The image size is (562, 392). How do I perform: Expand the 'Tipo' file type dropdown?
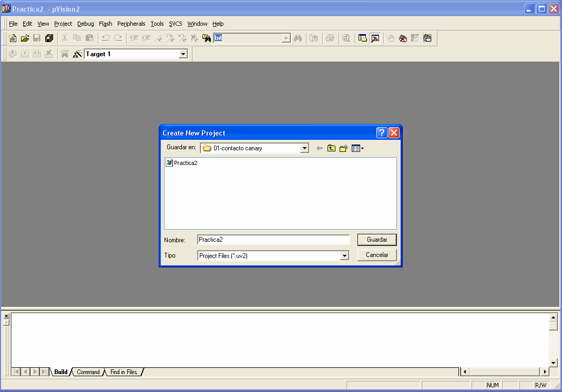click(344, 256)
